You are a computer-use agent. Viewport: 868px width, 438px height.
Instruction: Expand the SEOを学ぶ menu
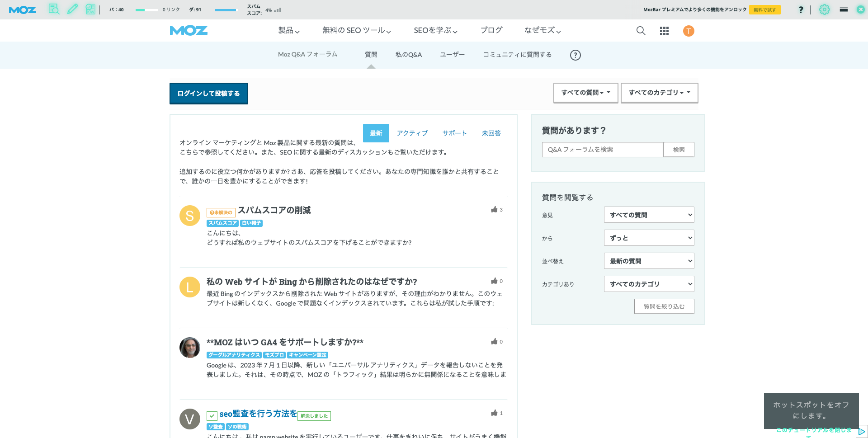coord(436,30)
